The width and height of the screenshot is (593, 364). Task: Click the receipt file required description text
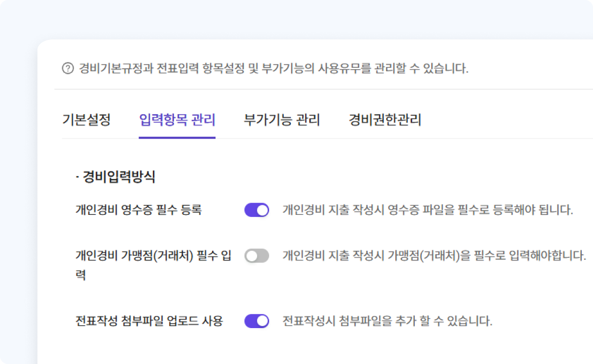click(428, 210)
